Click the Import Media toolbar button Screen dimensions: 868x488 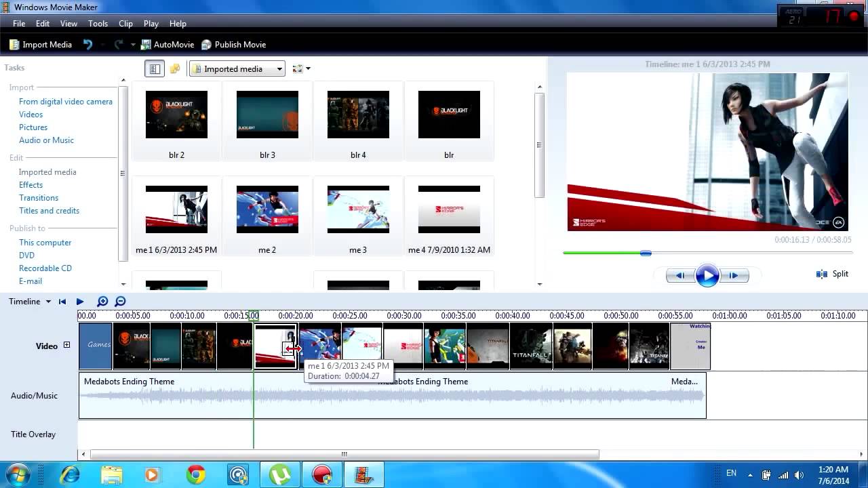coord(41,45)
